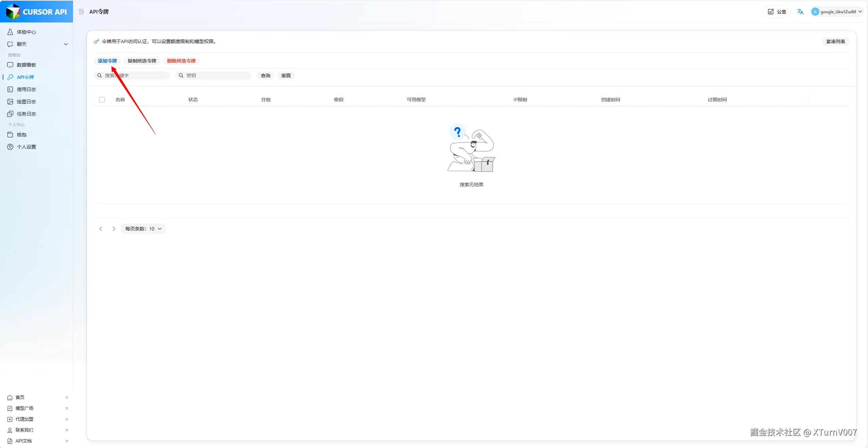Open the API文档 external link

pyautogui.click(x=24, y=441)
